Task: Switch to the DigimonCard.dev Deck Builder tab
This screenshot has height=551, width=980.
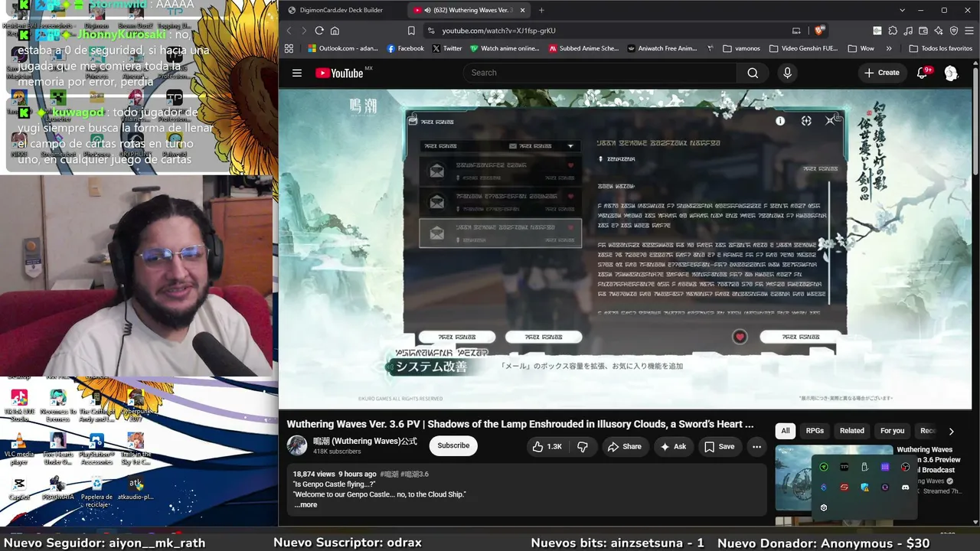Action: tap(341, 10)
